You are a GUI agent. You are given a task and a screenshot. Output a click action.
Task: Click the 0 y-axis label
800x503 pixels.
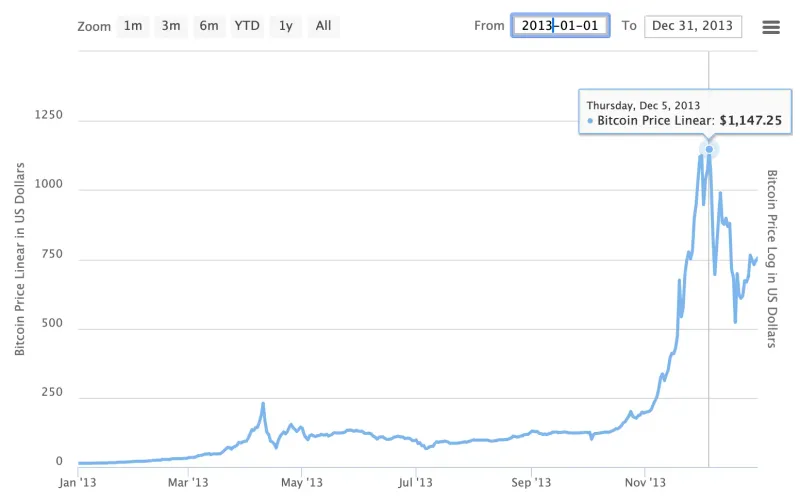pos(59,462)
